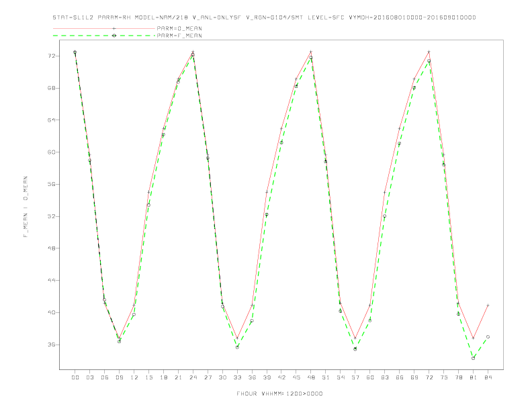Click y-axis tick label 44
This screenshot has width=532, height=411.
click(51, 281)
